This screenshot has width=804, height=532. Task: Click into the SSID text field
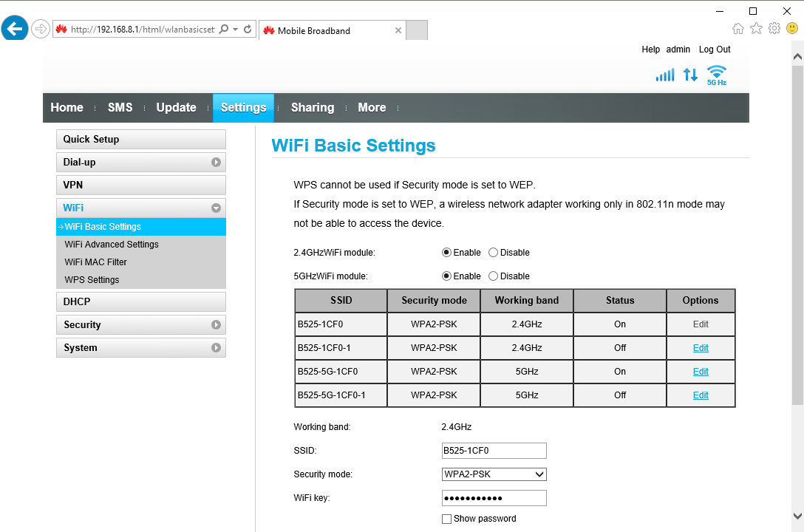click(494, 451)
